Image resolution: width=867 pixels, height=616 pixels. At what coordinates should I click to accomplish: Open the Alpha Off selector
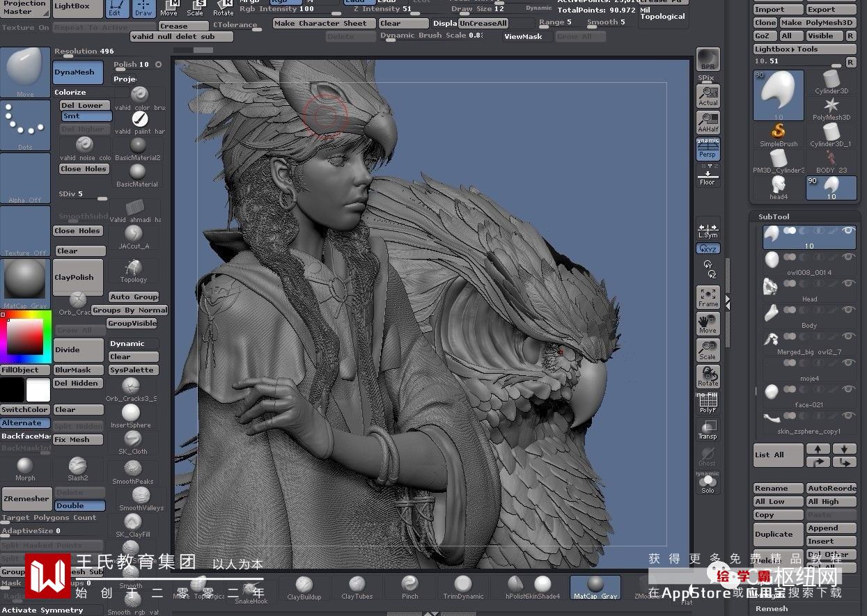pos(26,178)
